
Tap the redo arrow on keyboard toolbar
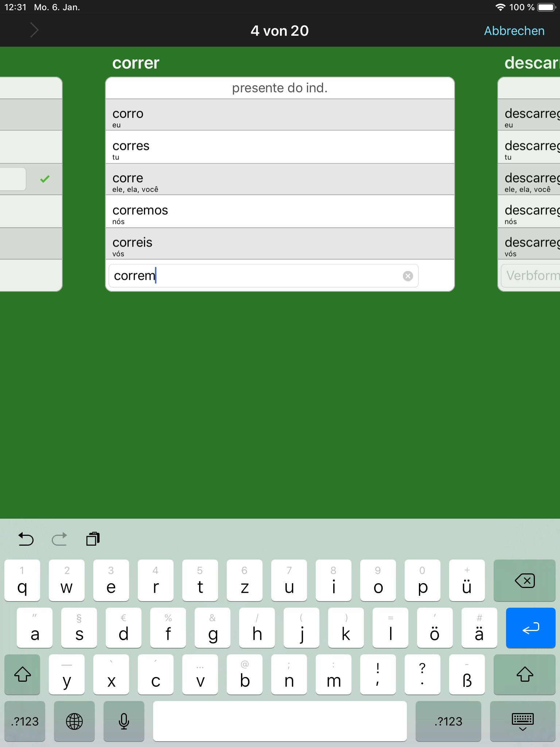pyautogui.click(x=59, y=539)
